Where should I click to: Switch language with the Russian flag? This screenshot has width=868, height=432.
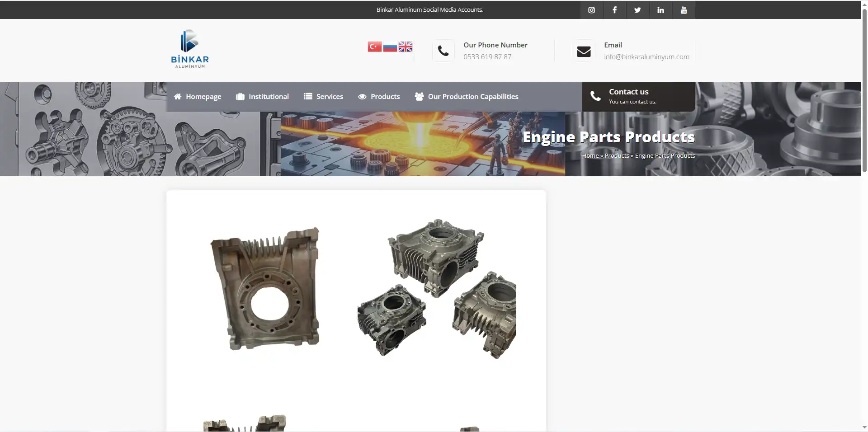pos(390,47)
